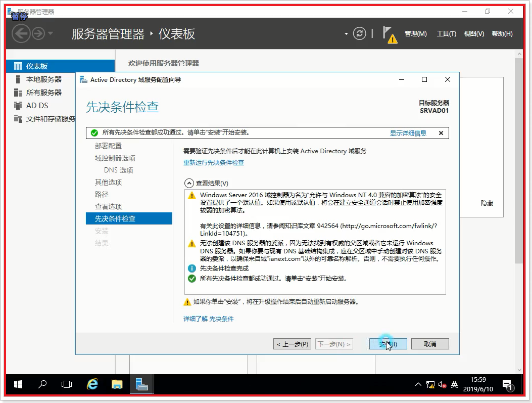Click 隐藏 in the Server Manager welcome panel
Screen dimensions: 532x403
click(x=487, y=203)
